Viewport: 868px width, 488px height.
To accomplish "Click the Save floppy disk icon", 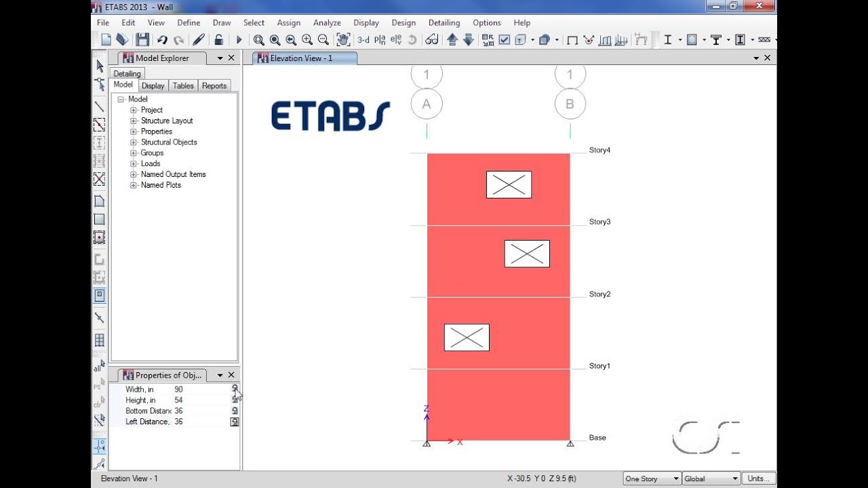I will tap(142, 40).
